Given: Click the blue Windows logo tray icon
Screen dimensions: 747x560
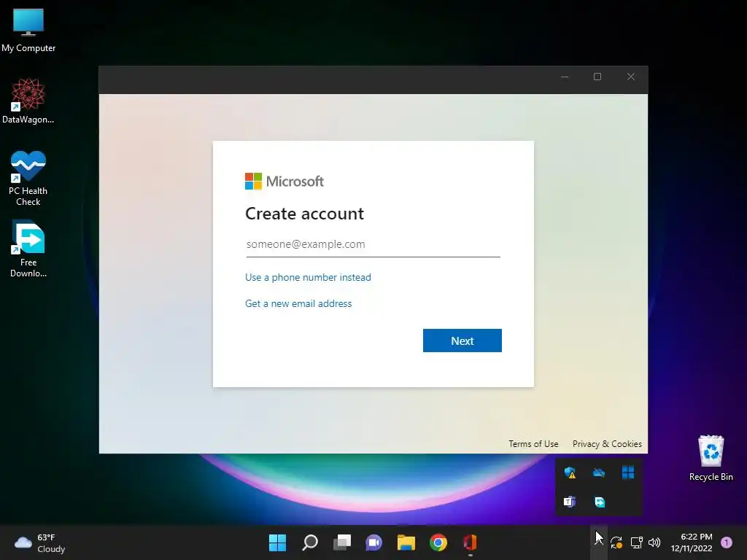Looking at the screenshot, I should 628,472.
